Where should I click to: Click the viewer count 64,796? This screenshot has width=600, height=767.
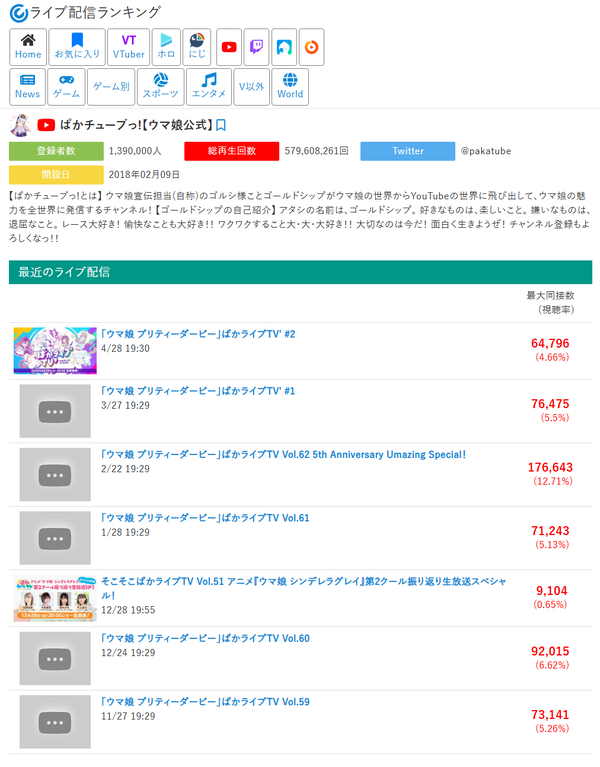point(550,343)
